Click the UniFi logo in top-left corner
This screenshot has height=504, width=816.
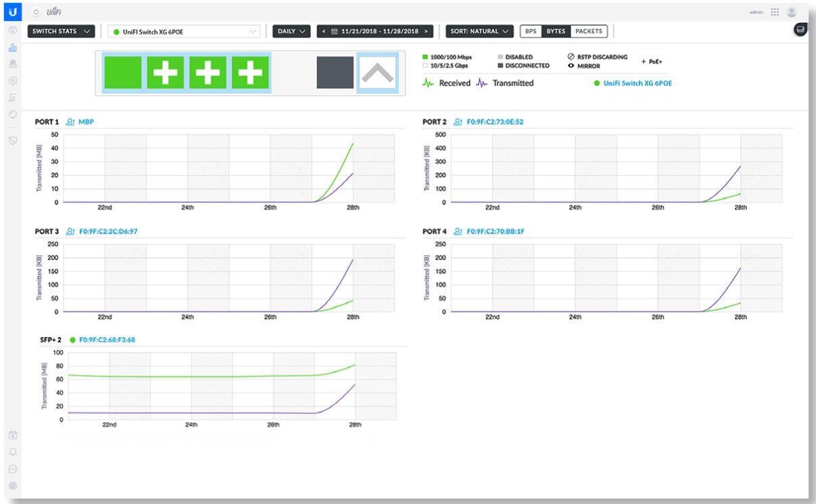(13, 11)
